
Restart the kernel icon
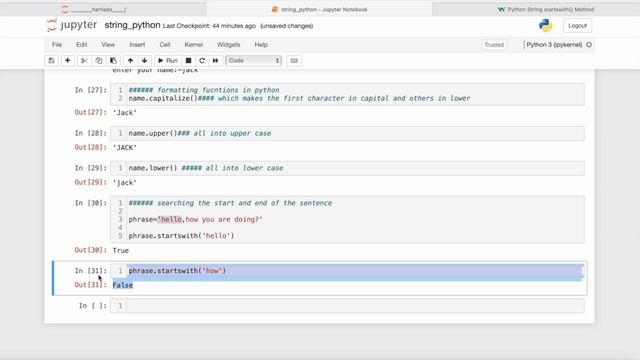202,60
